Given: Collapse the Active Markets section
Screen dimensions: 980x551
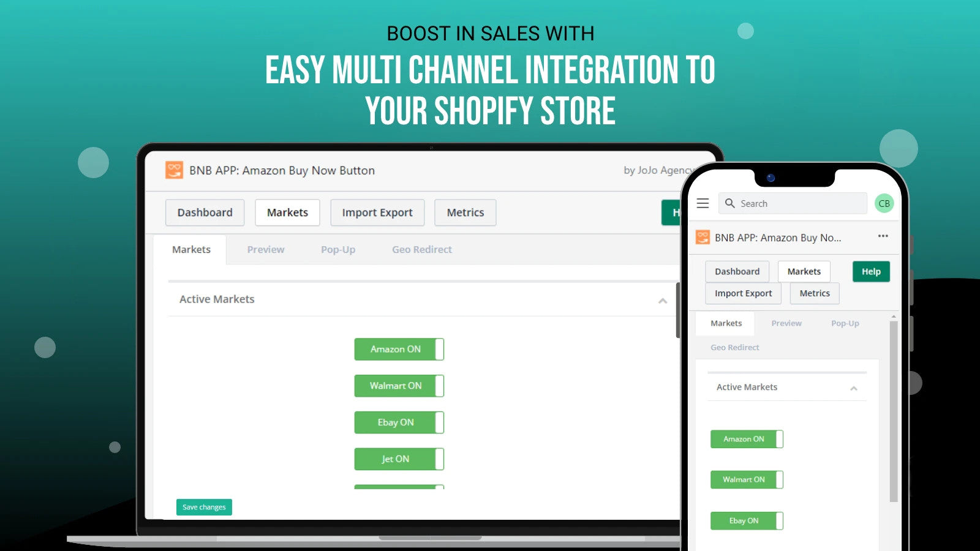Looking at the screenshot, I should tap(662, 301).
